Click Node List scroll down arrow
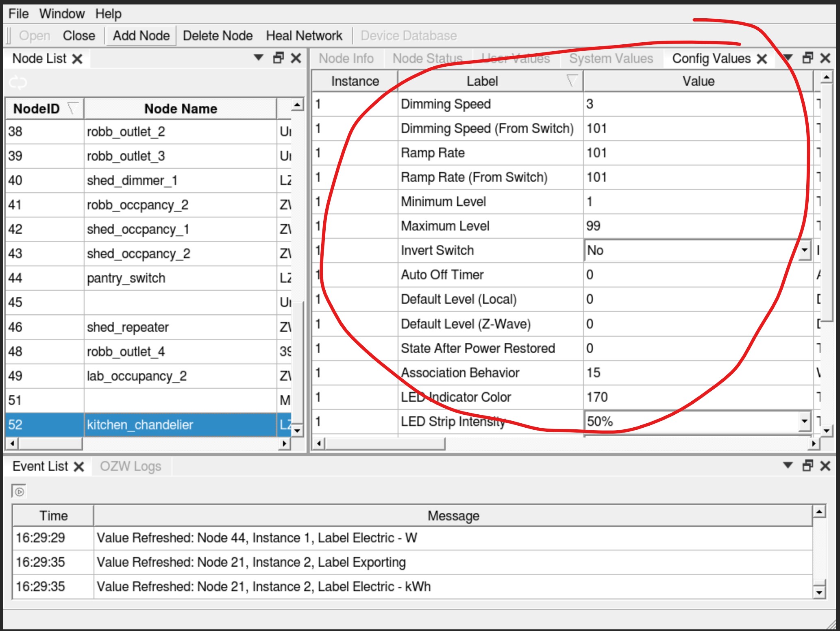 pyautogui.click(x=298, y=431)
